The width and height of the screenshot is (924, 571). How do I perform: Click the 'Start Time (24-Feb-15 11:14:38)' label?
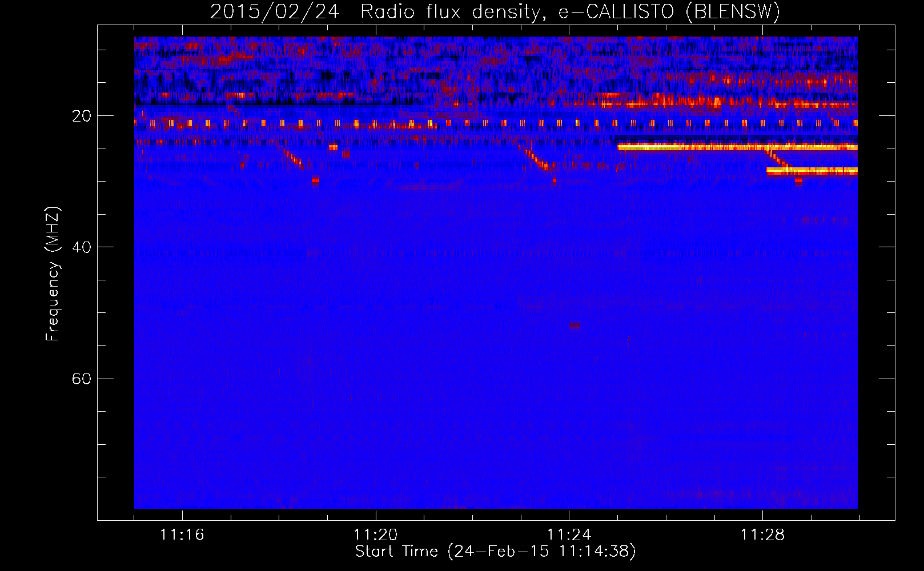(495, 552)
